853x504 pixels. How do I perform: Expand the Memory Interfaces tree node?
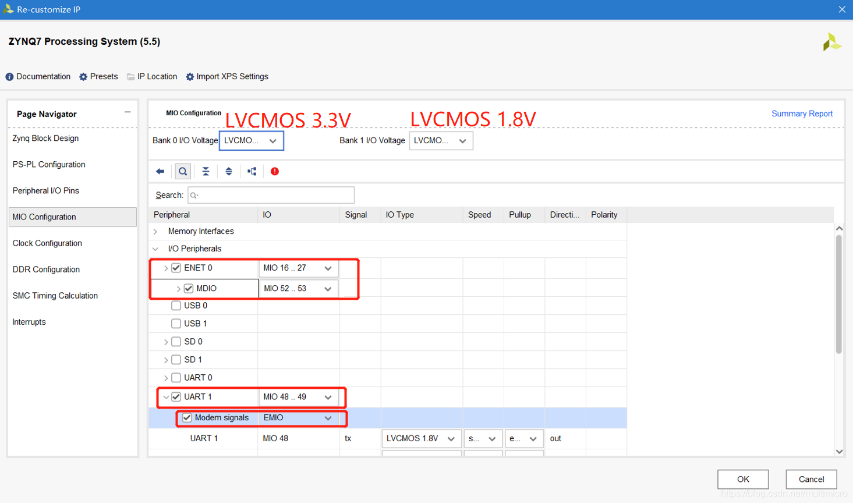click(x=155, y=232)
